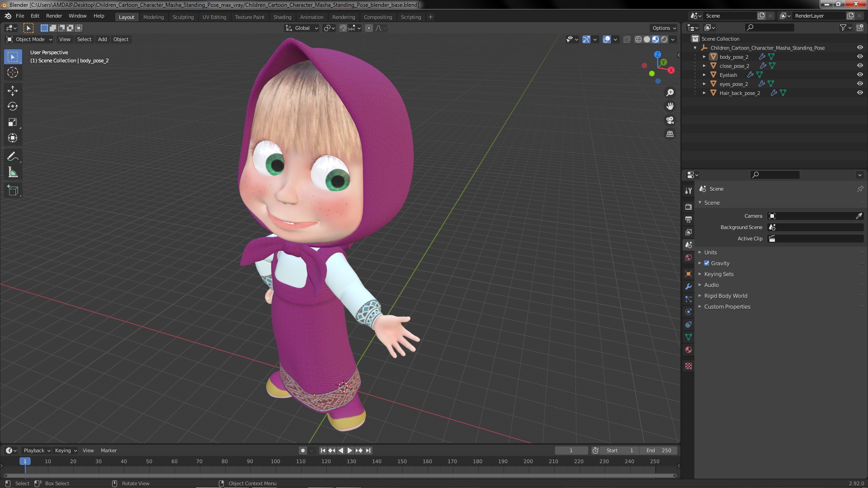Open the Particles properties tab
Image resolution: width=868 pixels, height=488 pixels.
coord(689,299)
